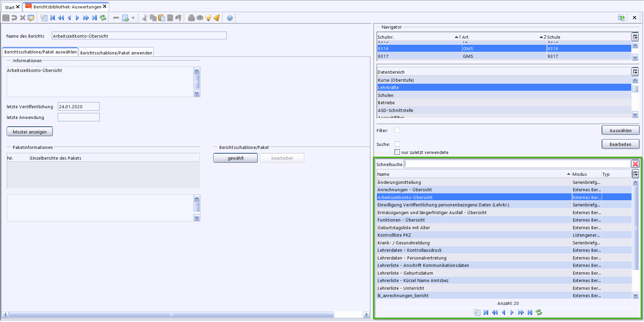
Task: Click the print preview eye icon
Action: (x=200, y=18)
